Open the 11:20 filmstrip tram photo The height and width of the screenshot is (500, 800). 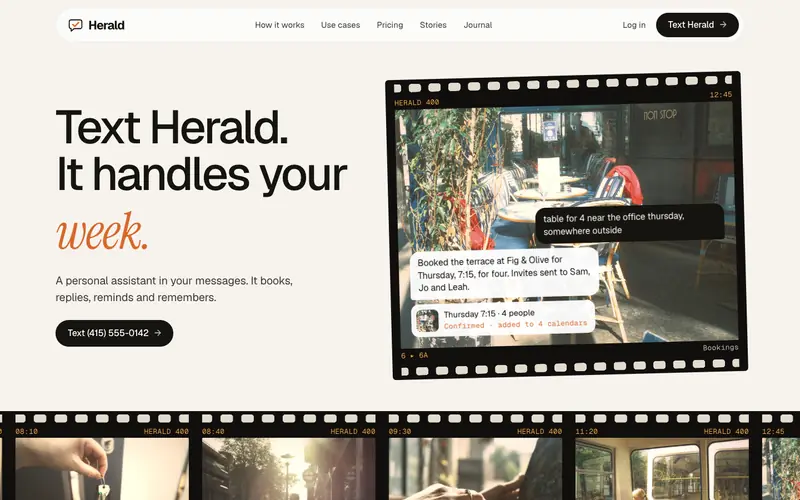[x=662, y=468]
